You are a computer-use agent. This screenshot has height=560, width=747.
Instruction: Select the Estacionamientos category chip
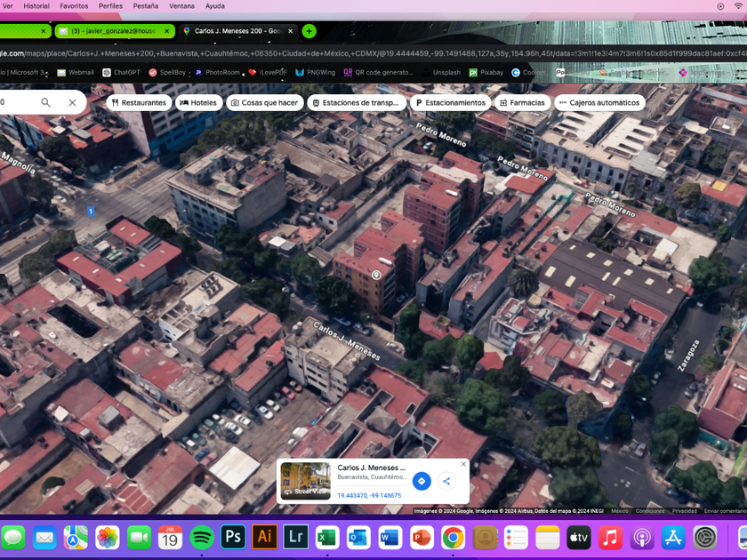[x=450, y=102]
